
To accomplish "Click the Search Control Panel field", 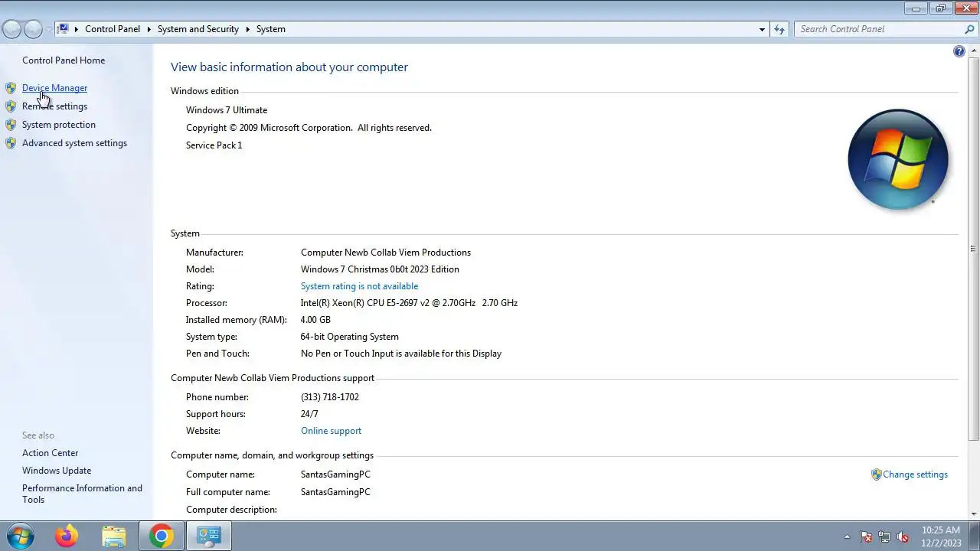I will tap(879, 29).
